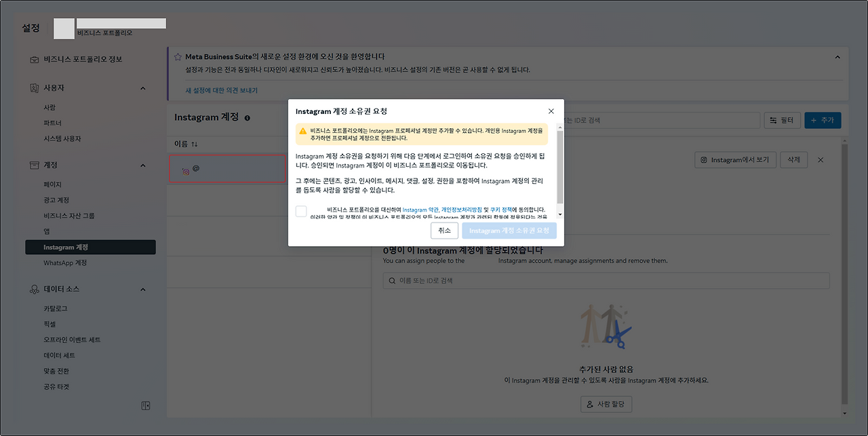This screenshot has height=436, width=868.
Task: Click the page scrollbar down arrow
Action: pos(844,413)
